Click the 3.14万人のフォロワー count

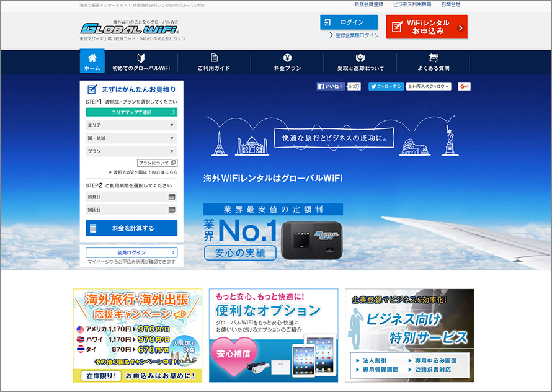429,86
